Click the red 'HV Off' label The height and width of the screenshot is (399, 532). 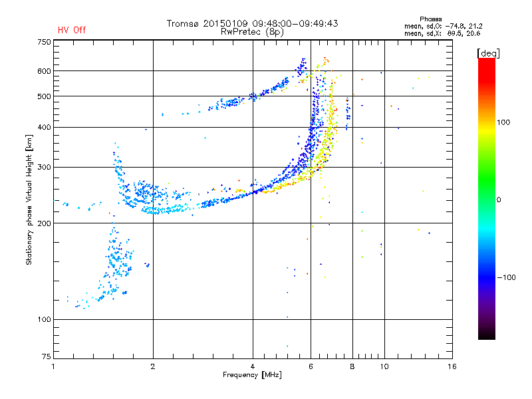[x=72, y=30]
